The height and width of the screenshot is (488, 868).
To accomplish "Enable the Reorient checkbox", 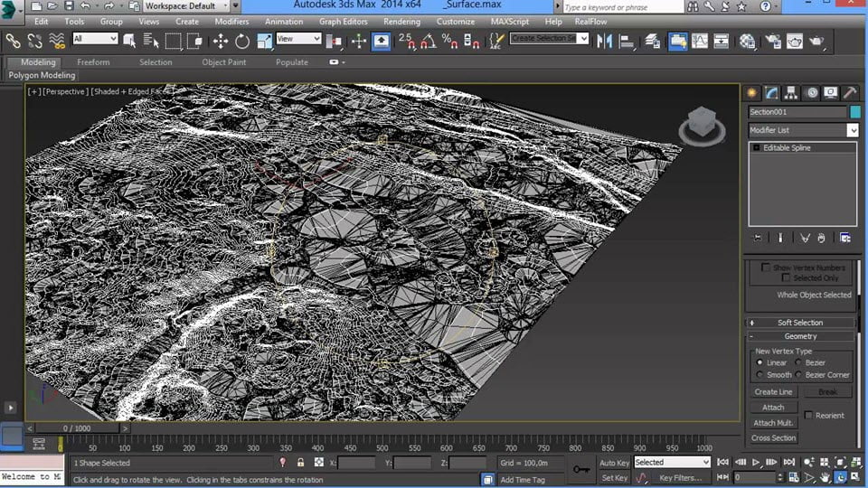I will click(808, 415).
